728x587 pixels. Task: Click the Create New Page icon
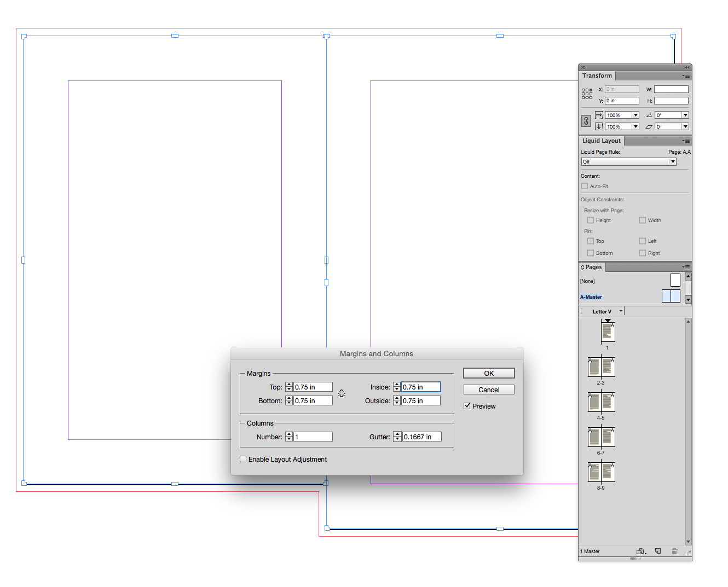658,551
